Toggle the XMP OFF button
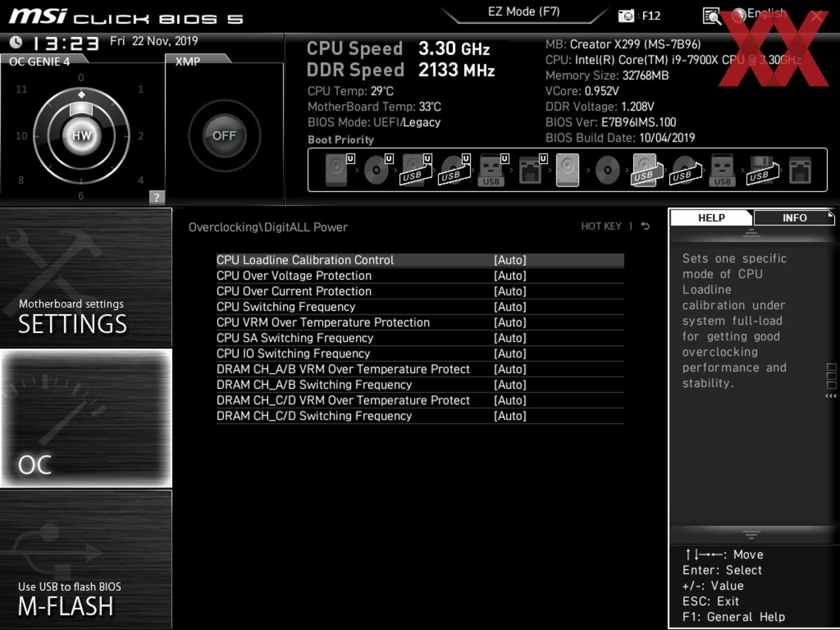840x630 pixels. pos(224,135)
